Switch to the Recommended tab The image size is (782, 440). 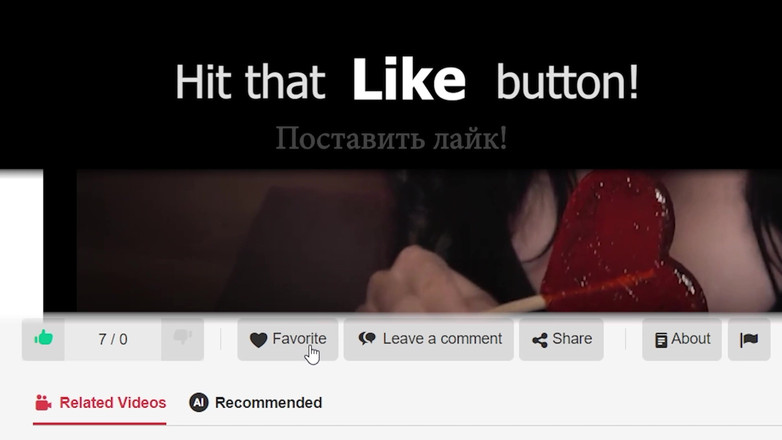[255, 403]
